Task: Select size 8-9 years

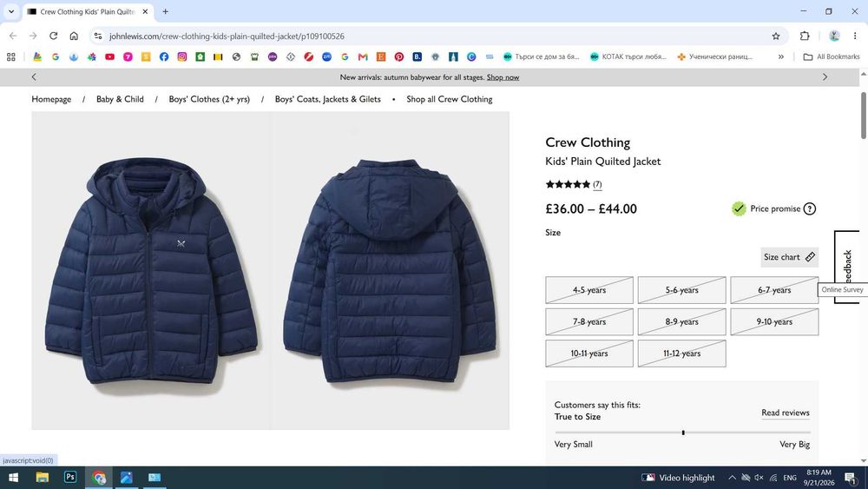Action: click(x=681, y=321)
